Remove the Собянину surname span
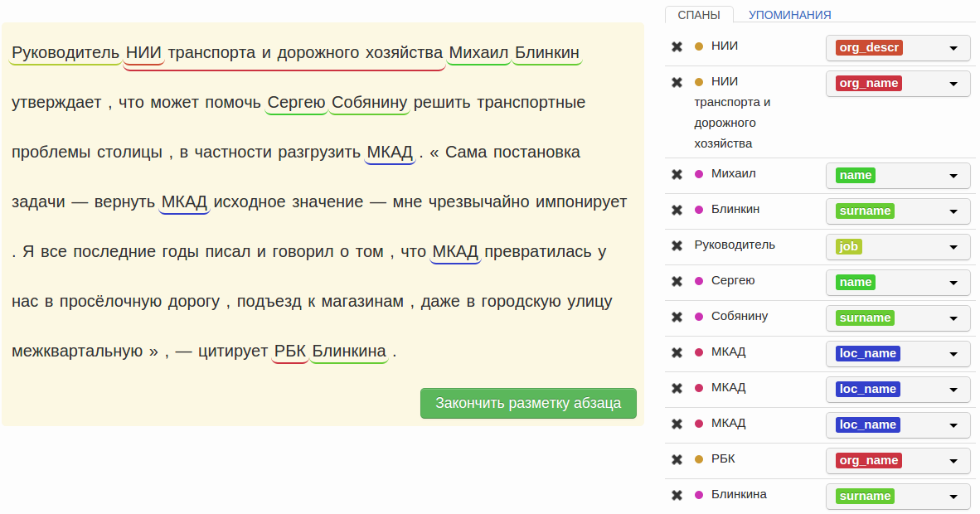980x514 pixels. pyautogui.click(x=677, y=317)
